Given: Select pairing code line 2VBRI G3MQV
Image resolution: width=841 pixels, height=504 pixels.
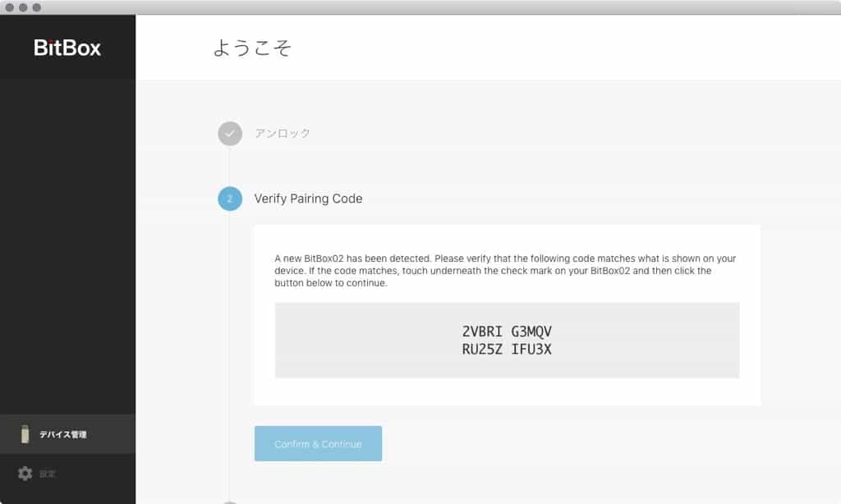Looking at the screenshot, I should click(x=507, y=332).
